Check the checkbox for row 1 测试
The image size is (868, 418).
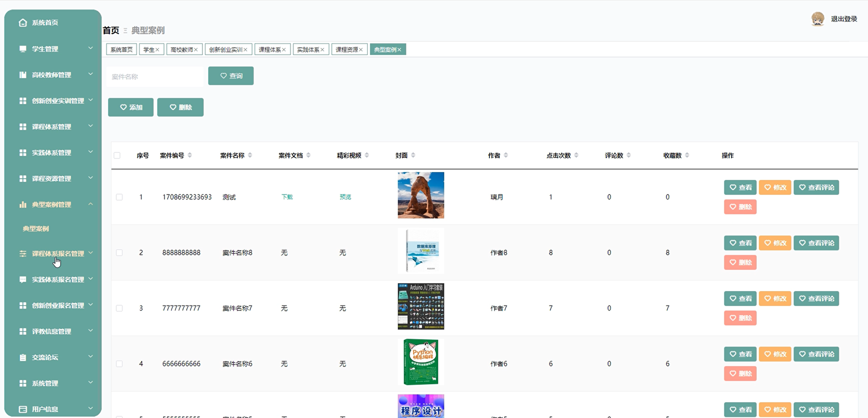(x=119, y=197)
